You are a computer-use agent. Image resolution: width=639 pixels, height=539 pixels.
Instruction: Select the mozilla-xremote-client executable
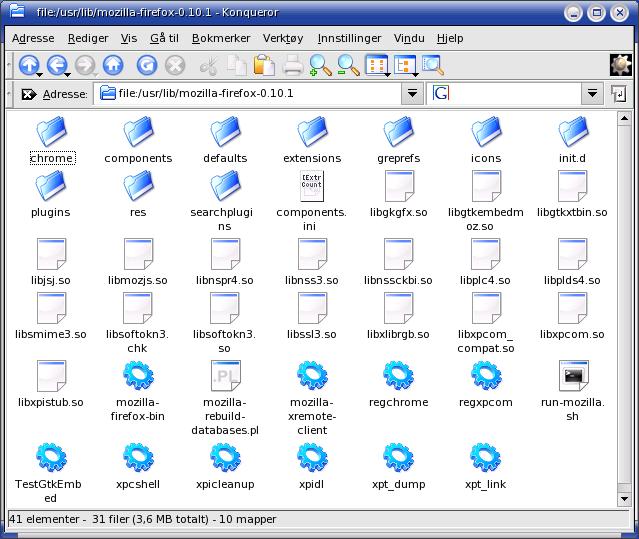point(312,398)
